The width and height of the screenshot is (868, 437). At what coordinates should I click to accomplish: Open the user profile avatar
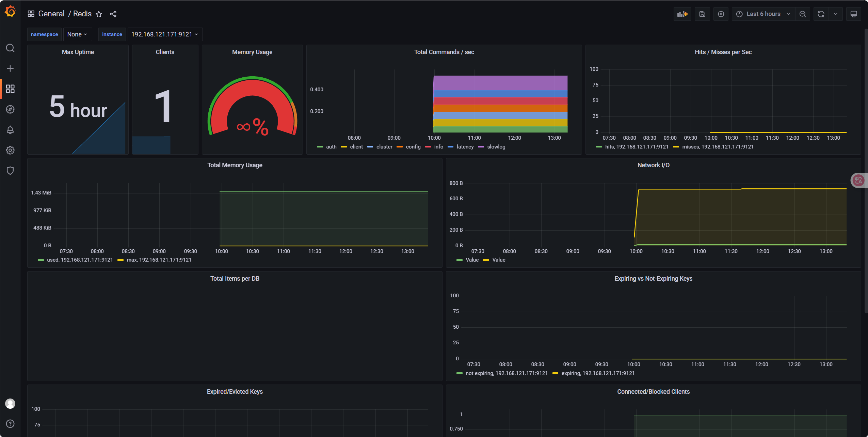(10, 404)
